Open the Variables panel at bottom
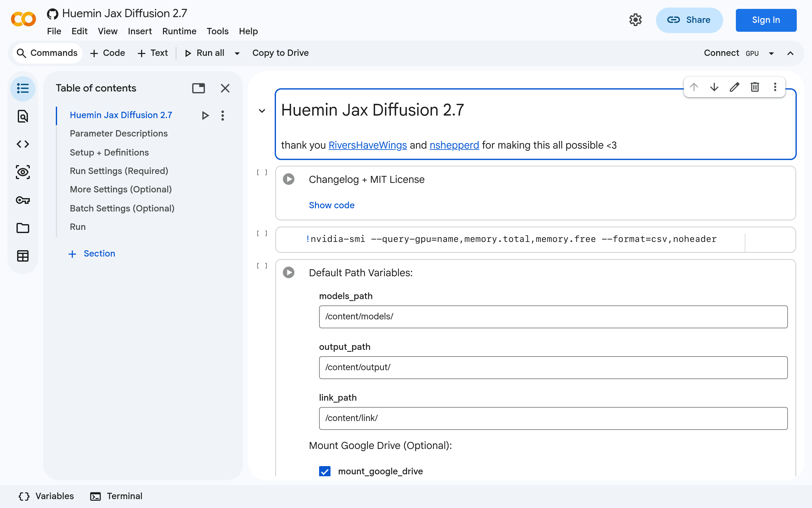 (x=46, y=496)
